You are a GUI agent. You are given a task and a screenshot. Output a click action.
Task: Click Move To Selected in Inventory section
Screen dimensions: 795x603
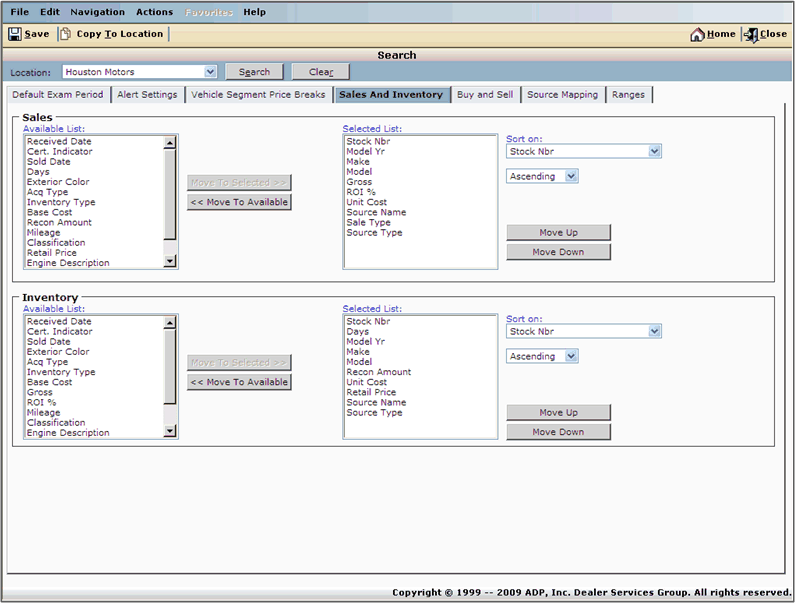tap(239, 362)
